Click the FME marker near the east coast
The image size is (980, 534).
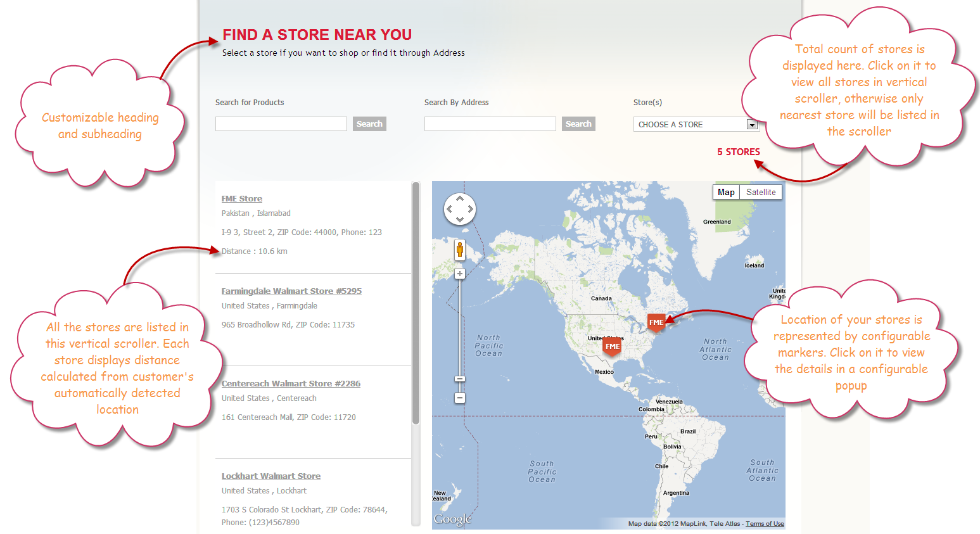[x=656, y=322]
